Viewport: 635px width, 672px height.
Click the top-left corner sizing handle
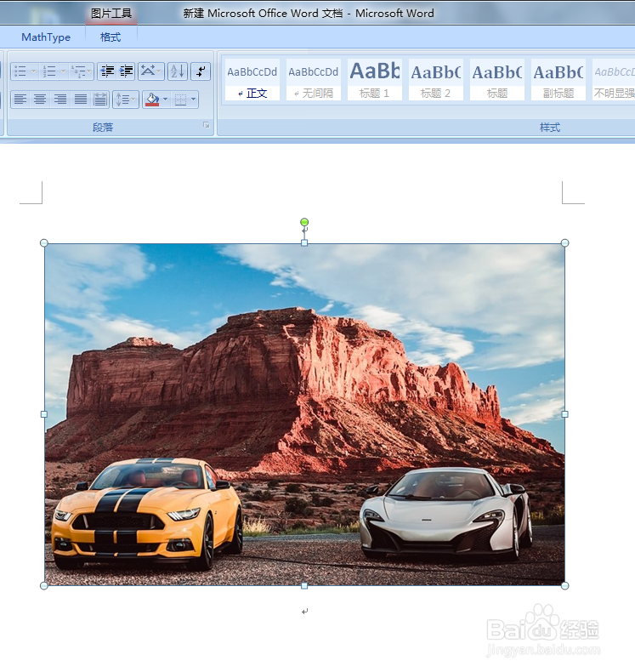pyautogui.click(x=43, y=243)
